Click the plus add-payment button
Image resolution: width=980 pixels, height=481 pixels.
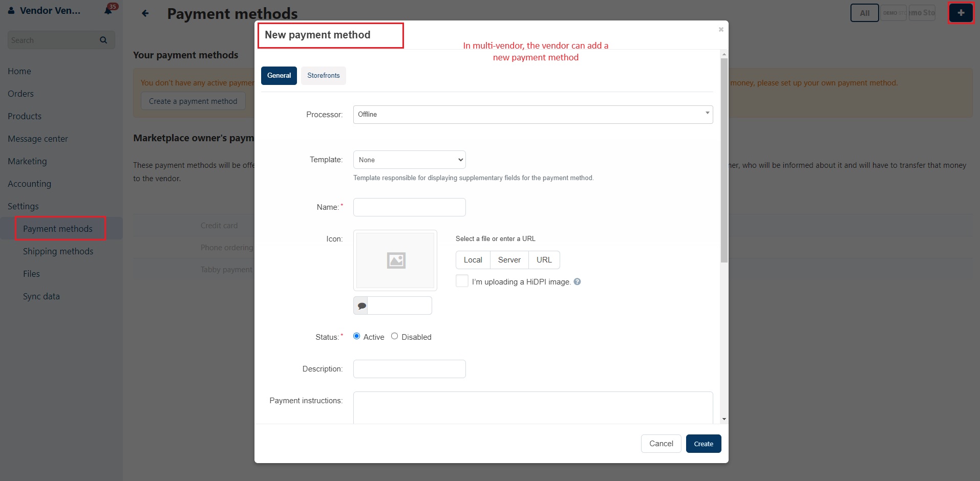961,13
